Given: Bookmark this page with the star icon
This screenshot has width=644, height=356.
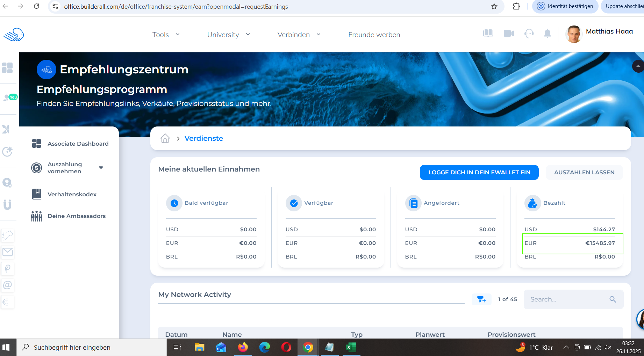Looking at the screenshot, I should click(494, 6).
